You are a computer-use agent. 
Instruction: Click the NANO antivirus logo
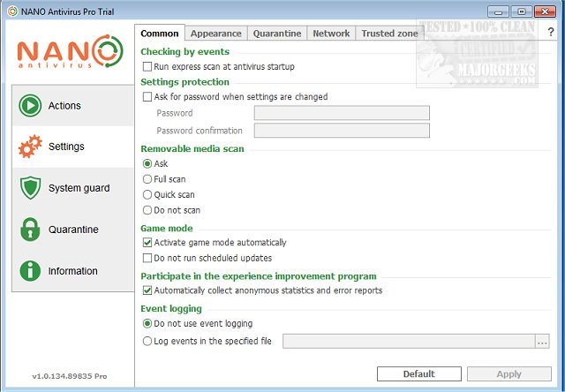pos(71,51)
